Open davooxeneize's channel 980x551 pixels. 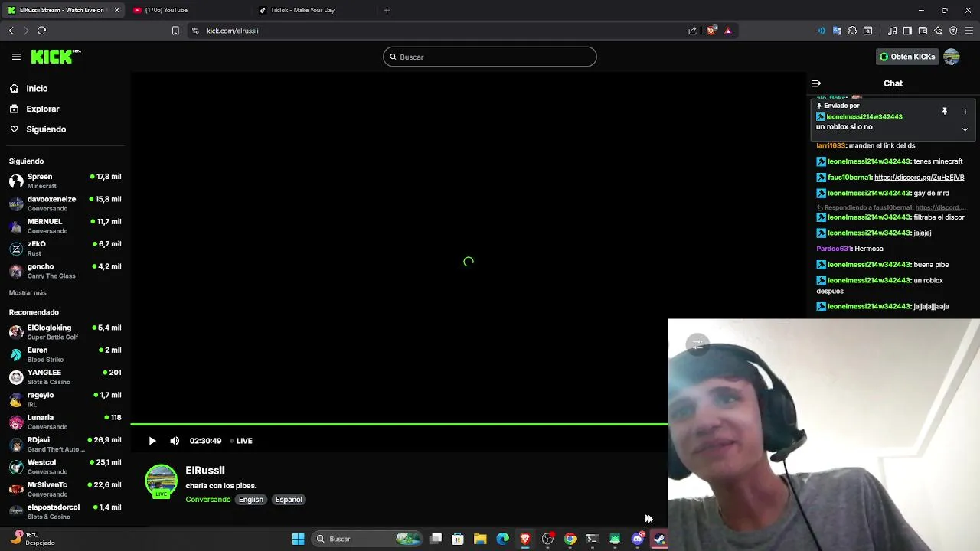65,204
